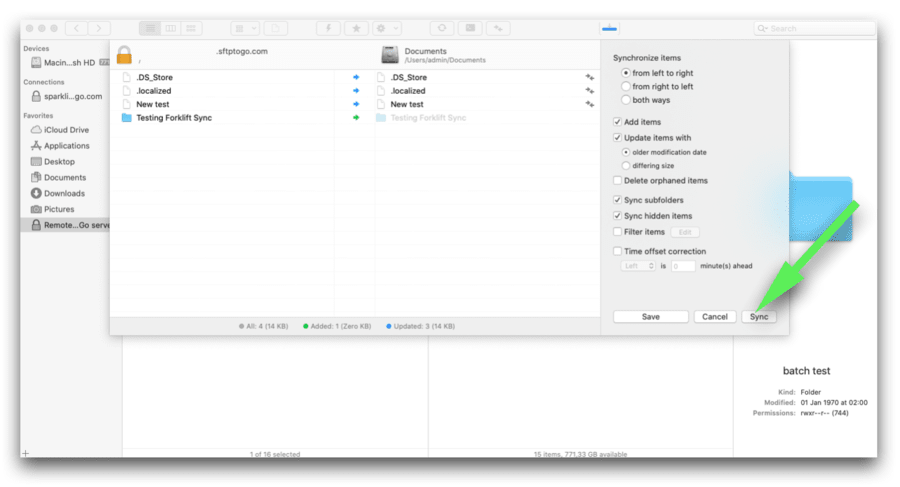
Task: Click the terminal toolbar icon
Action: click(x=470, y=28)
